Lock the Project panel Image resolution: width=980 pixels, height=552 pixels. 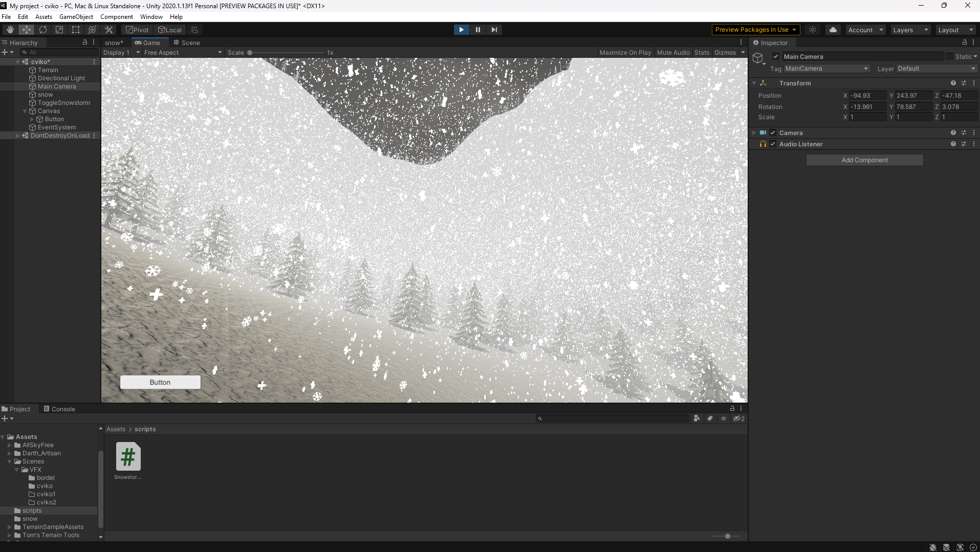click(732, 409)
